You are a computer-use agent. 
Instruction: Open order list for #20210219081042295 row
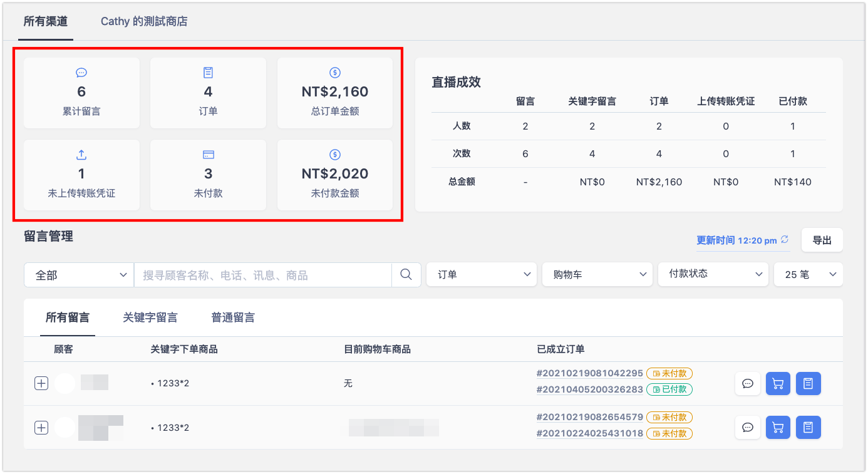pyautogui.click(x=809, y=384)
